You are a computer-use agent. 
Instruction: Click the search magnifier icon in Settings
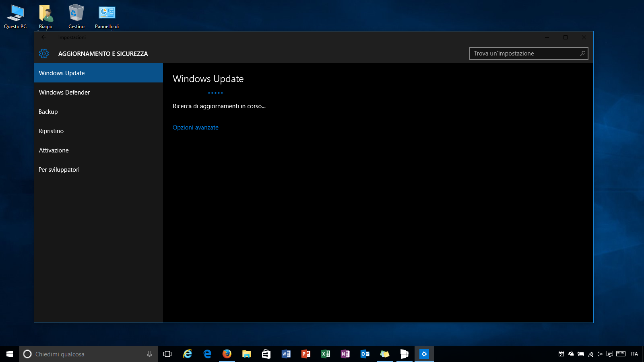582,53
